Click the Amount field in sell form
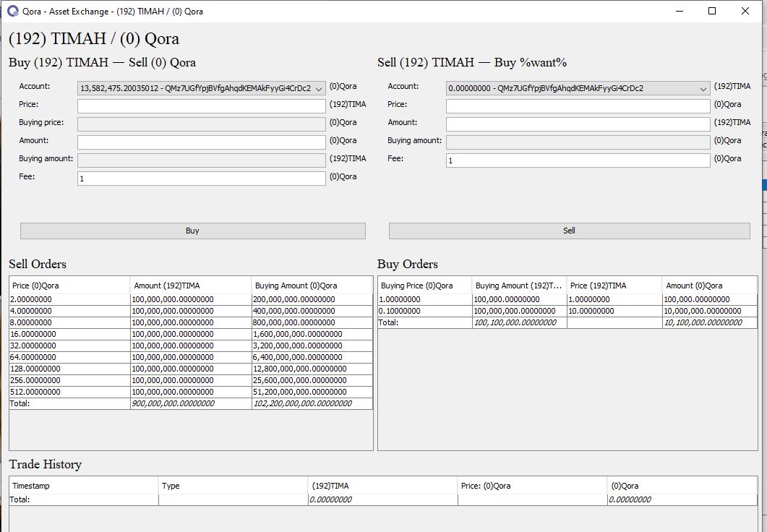This screenshot has height=532, width=767. pos(578,124)
